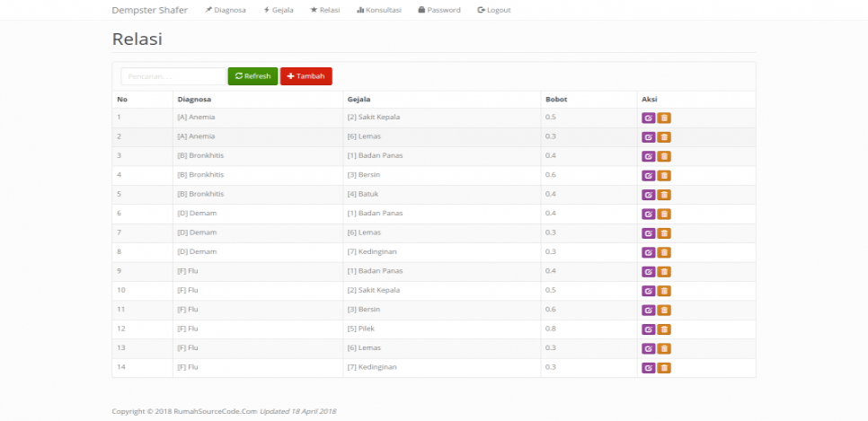Image resolution: width=868 pixels, height=421 pixels.
Task: Open the Diagnosa menu
Action: (x=226, y=10)
